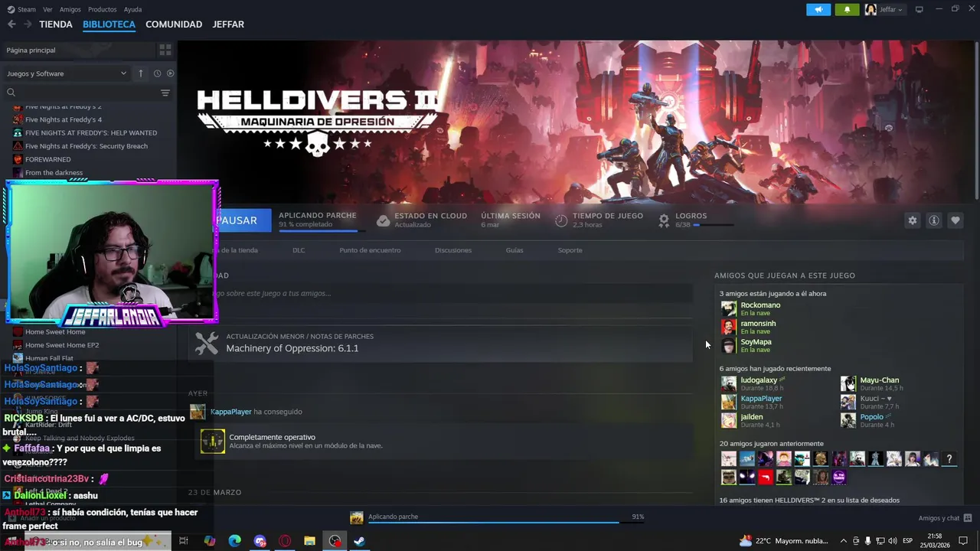Click the Tiempo de juego clock icon
Viewport: 980px width, 551px height.
click(x=561, y=220)
